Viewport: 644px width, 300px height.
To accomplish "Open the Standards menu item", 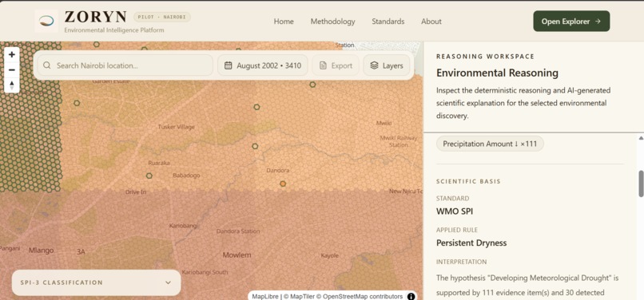I will 388,22.
